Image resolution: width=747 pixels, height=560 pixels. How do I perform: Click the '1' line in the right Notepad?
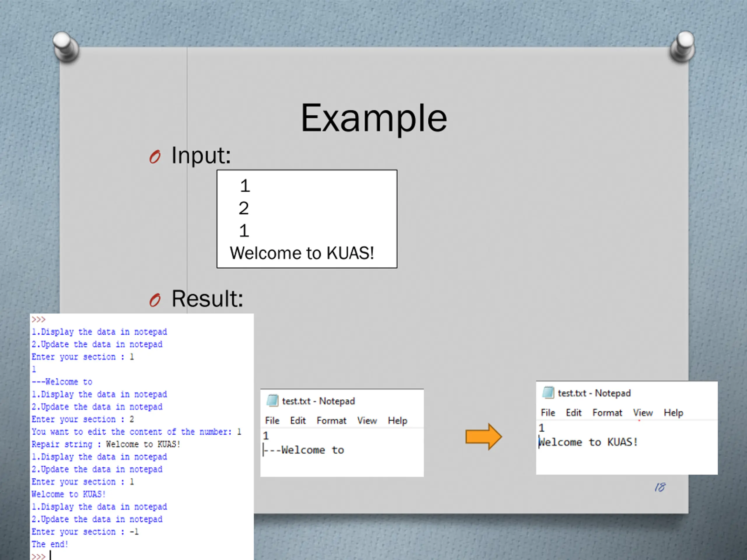click(542, 428)
